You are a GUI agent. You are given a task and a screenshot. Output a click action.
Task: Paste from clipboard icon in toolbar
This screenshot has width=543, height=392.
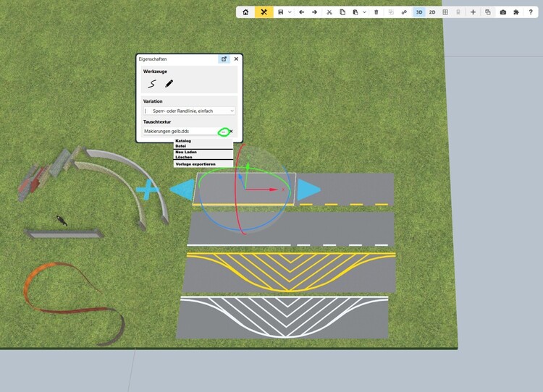coord(355,12)
